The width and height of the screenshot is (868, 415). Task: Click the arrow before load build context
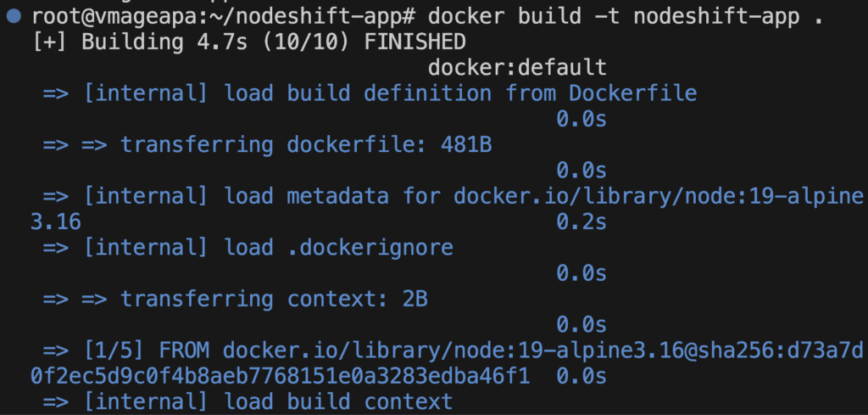coord(55,402)
